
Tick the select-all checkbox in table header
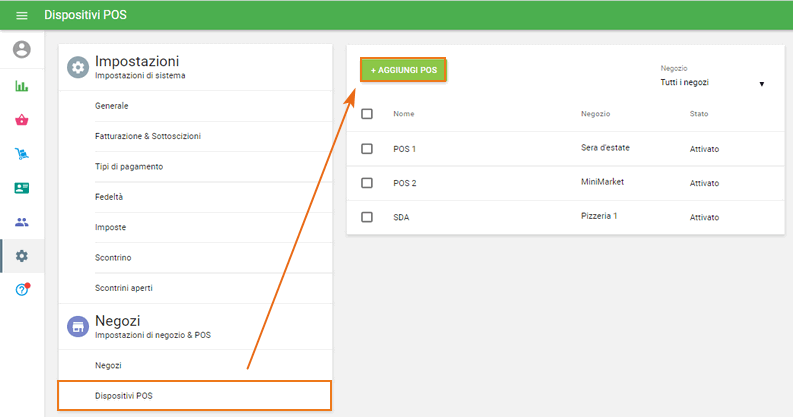click(367, 114)
